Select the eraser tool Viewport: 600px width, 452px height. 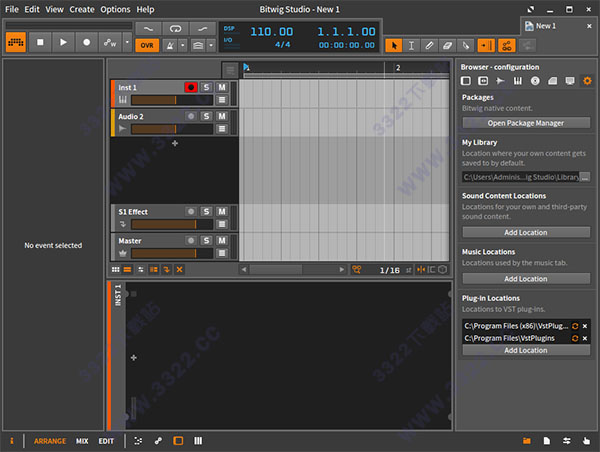pos(447,46)
